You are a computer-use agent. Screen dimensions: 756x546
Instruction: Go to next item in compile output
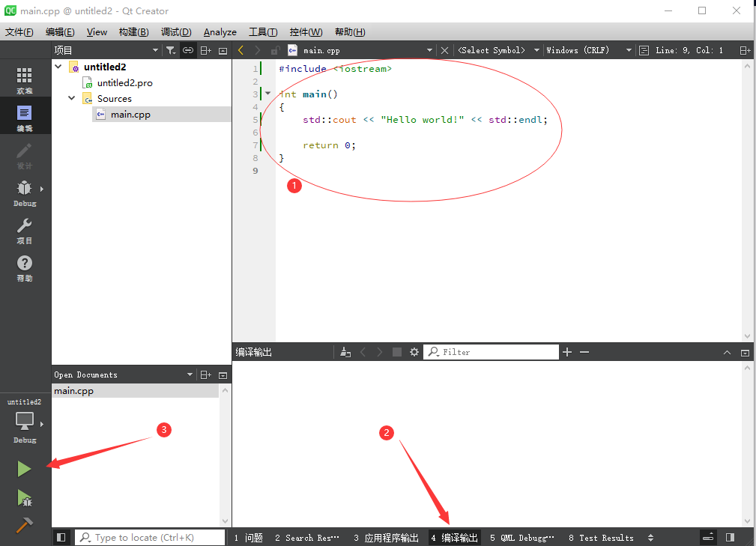(380, 352)
